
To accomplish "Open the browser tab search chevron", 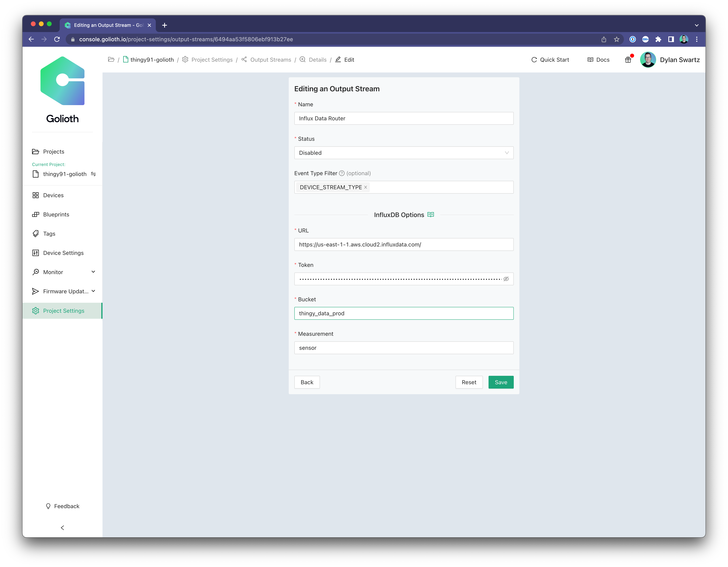I will tap(697, 25).
